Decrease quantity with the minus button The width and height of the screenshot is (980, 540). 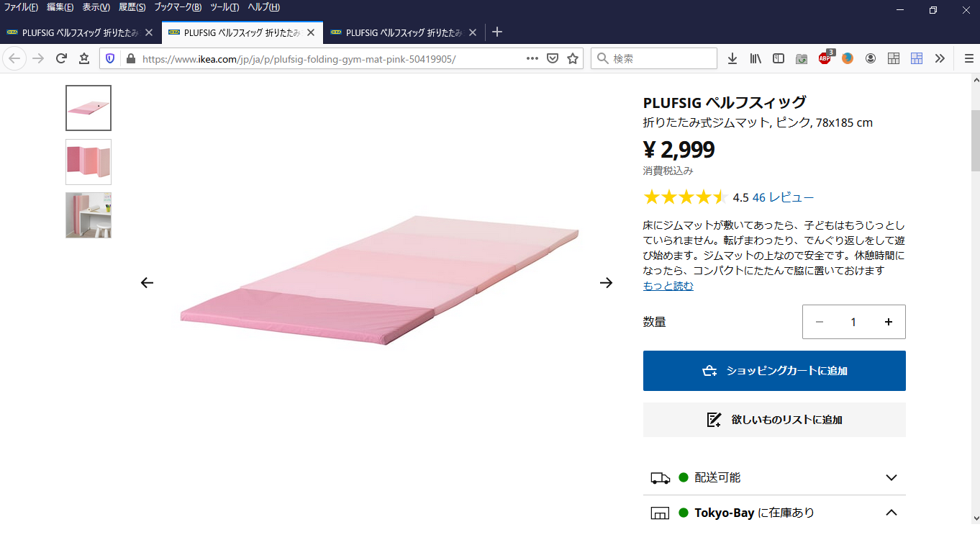pyautogui.click(x=819, y=322)
